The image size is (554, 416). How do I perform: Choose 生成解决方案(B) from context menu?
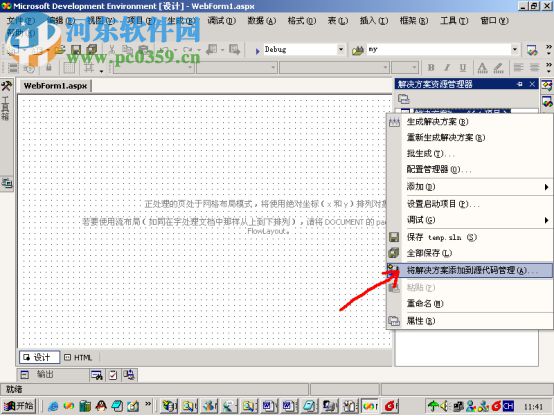470,122
